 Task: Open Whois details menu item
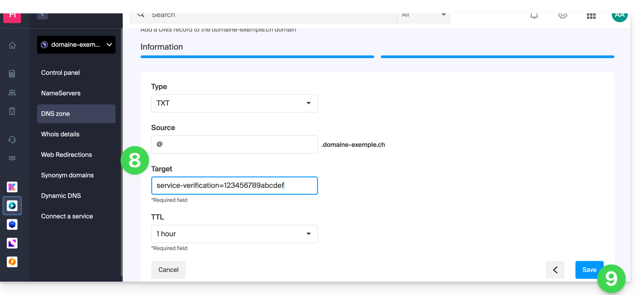tap(60, 134)
